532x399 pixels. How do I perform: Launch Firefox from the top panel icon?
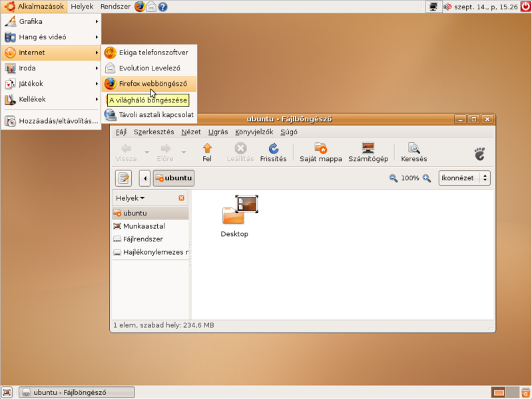[139, 7]
